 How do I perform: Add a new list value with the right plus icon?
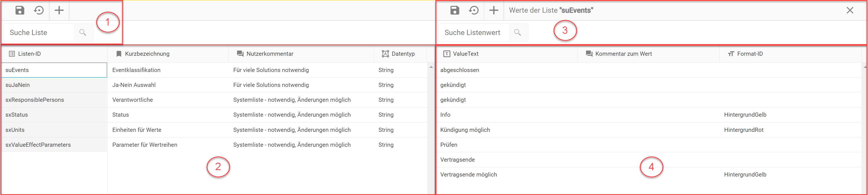click(x=494, y=10)
